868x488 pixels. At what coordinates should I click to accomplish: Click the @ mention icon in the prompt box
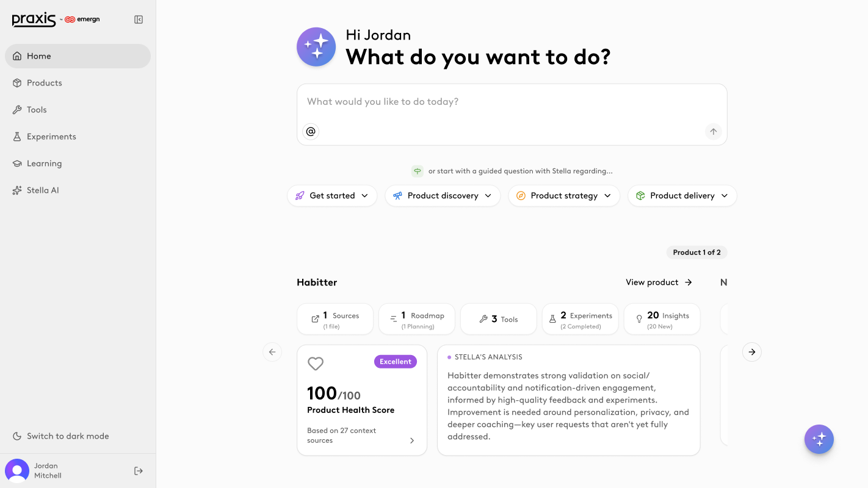pyautogui.click(x=311, y=131)
